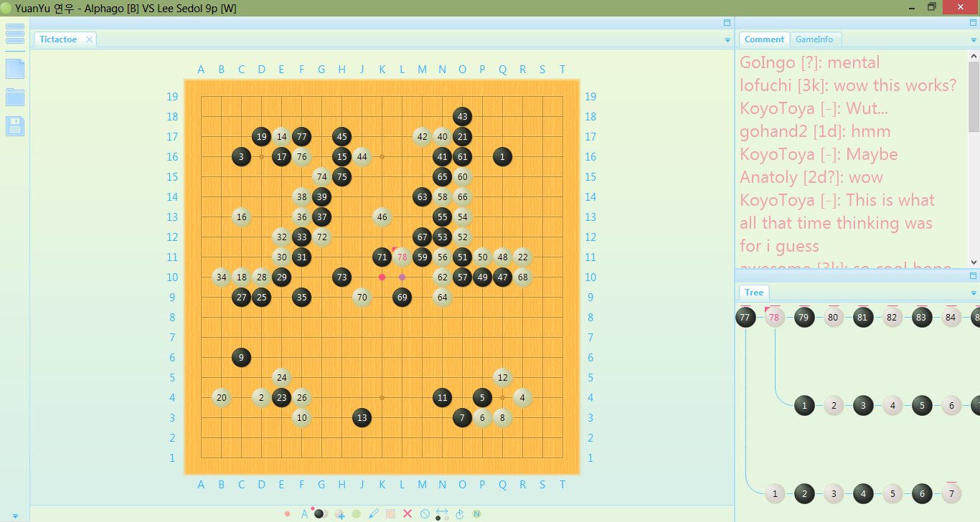
Task: Close the Tictactoe tab
Action: [x=89, y=39]
